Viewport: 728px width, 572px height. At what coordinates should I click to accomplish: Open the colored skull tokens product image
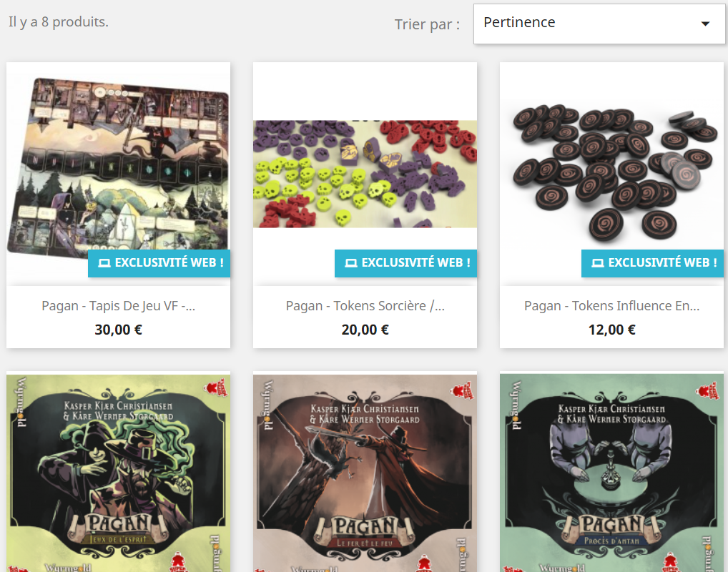(365, 174)
